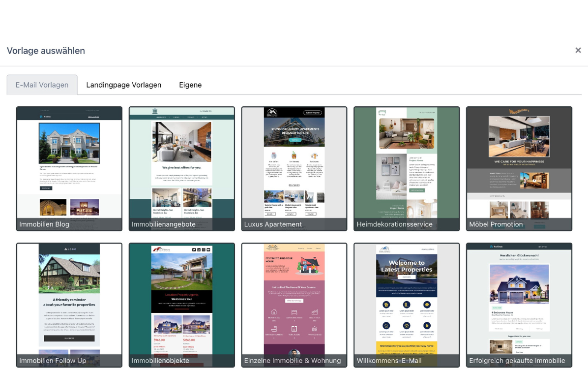This screenshot has height=372, width=588.
Task: Select the Willkommens-E-Mail template
Action: 407,299
